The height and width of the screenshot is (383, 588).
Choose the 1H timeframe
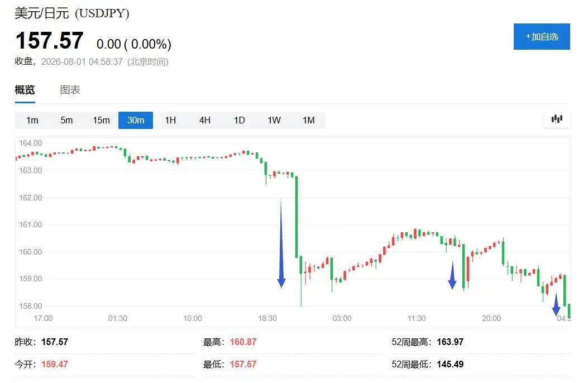[170, 120]
